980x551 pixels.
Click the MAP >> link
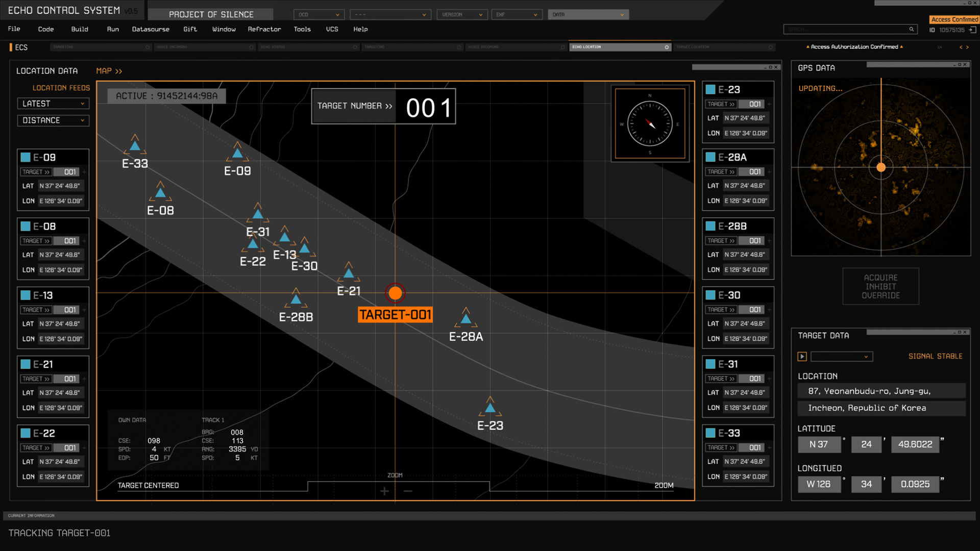(109, 71)
